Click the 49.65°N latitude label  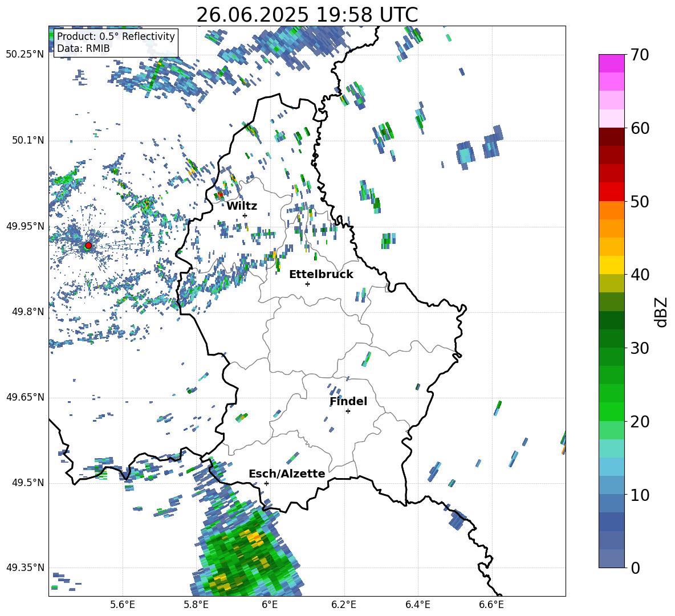[x=25, y=397]
